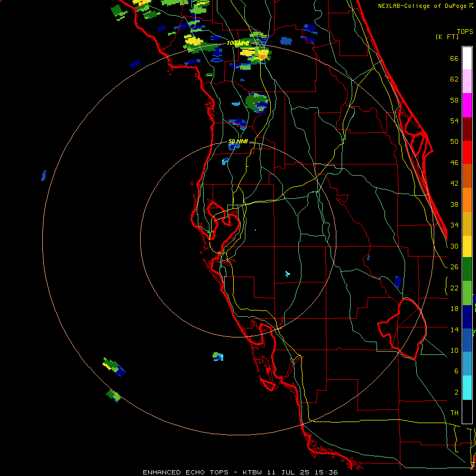Click the TOPS legend title

[x=465, y=32]
